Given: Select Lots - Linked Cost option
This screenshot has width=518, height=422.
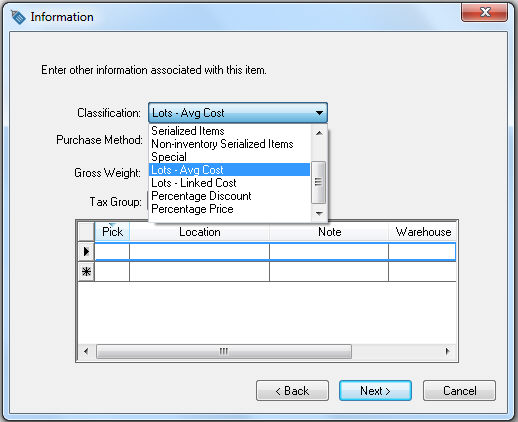Looking at the screenshot, I should coord(194,183).
